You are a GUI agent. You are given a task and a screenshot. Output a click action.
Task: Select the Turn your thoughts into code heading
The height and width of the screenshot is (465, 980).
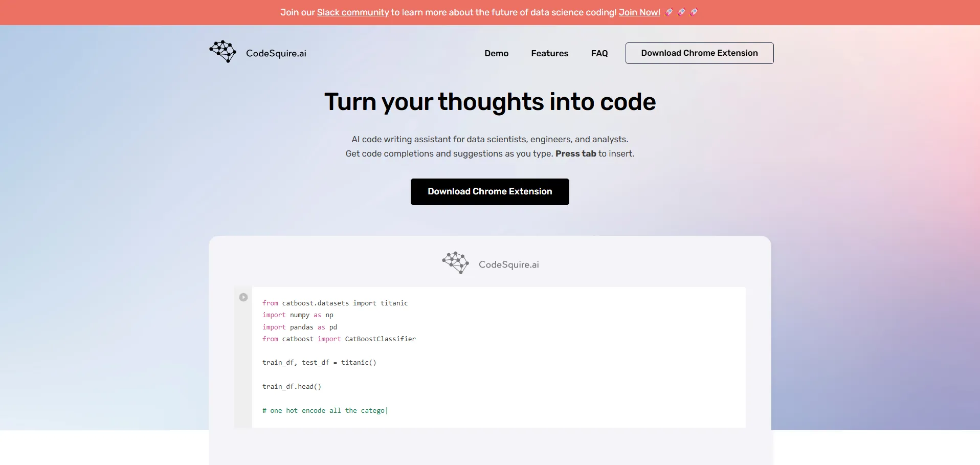pyautogui.click(x=490, y=102)
